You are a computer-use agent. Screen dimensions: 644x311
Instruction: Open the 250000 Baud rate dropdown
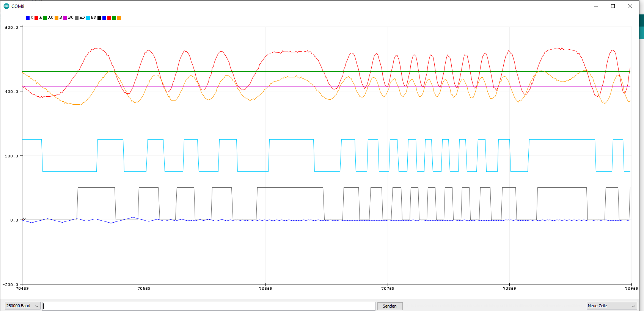[22, 306]
